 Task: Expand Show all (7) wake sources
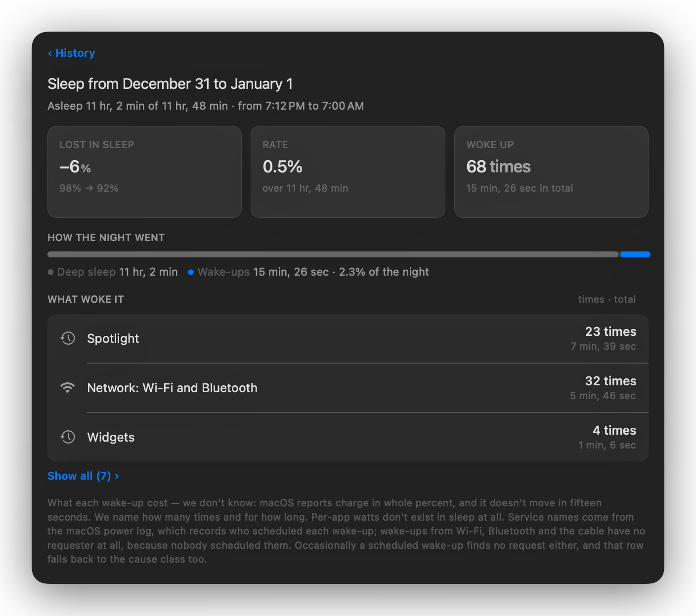83,476
